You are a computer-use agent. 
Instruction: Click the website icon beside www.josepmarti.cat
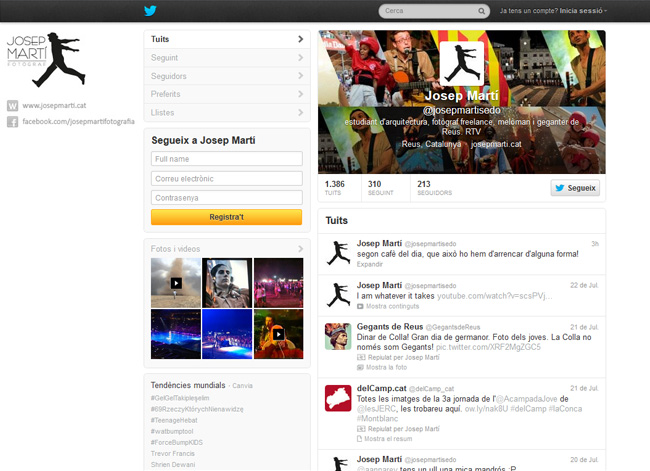click(12, 105)
